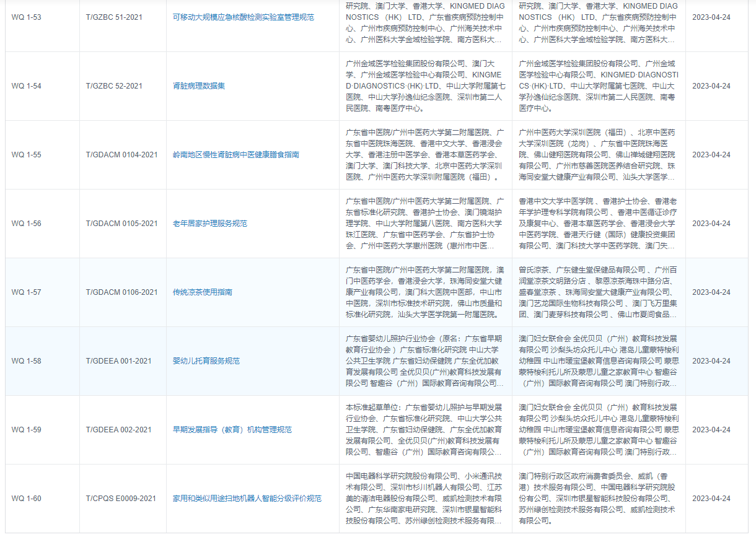Select the WQ 1-59 row number cell

click(x=27, y=430)
